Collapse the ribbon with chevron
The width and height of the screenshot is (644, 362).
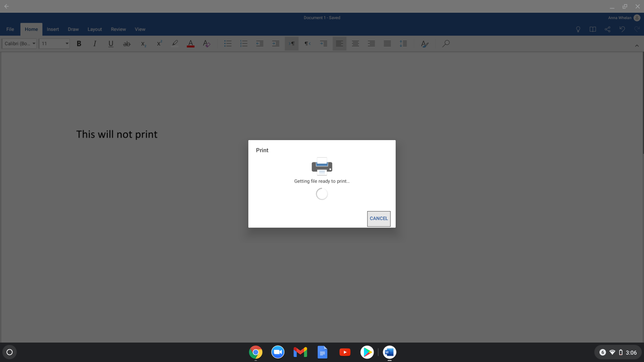(637, 46)
